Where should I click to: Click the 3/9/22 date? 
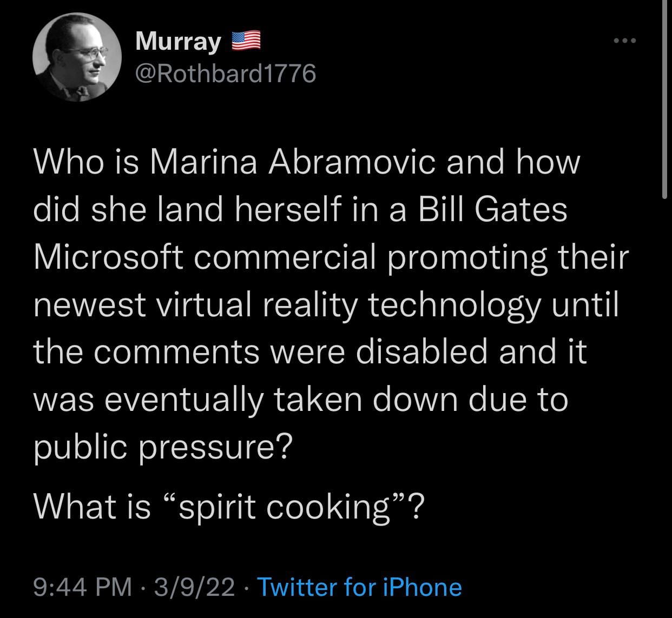194,587
